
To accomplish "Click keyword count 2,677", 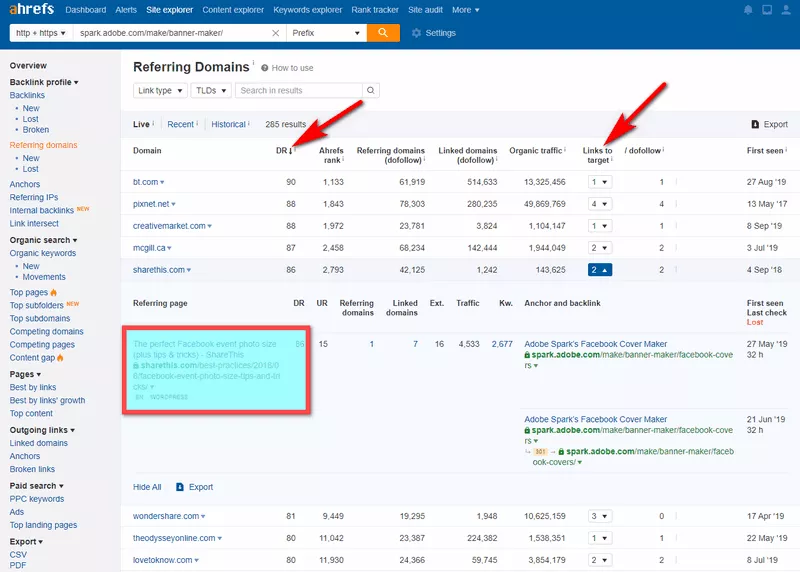I will (502, 344).
